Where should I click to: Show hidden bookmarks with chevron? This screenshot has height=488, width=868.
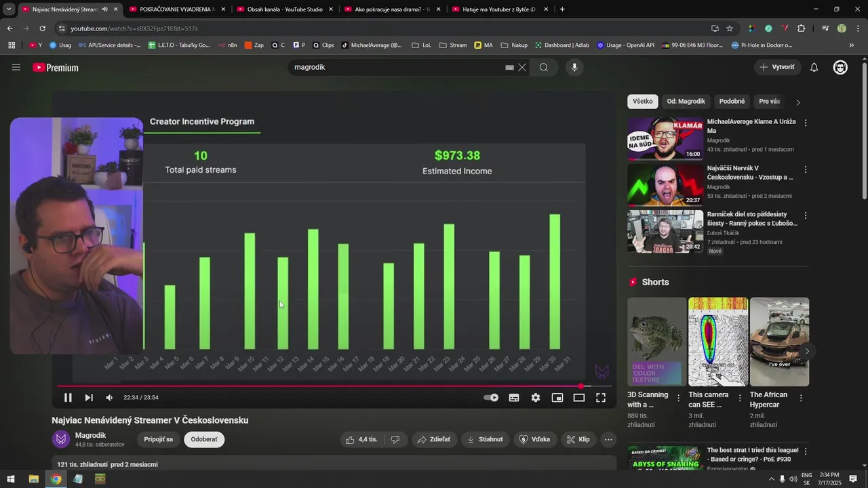click(852, 45)
